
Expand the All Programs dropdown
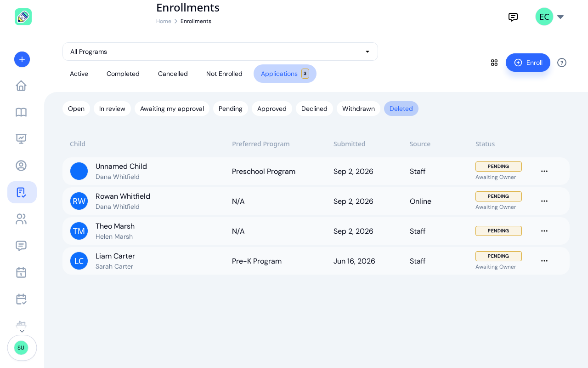pos(220,52)
